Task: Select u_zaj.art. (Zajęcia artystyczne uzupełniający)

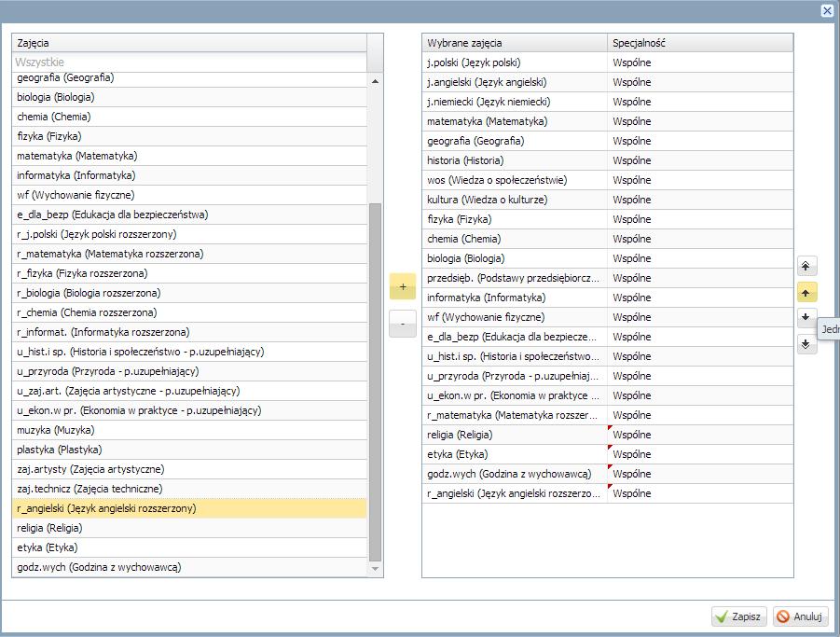Action: pos(189,391)
